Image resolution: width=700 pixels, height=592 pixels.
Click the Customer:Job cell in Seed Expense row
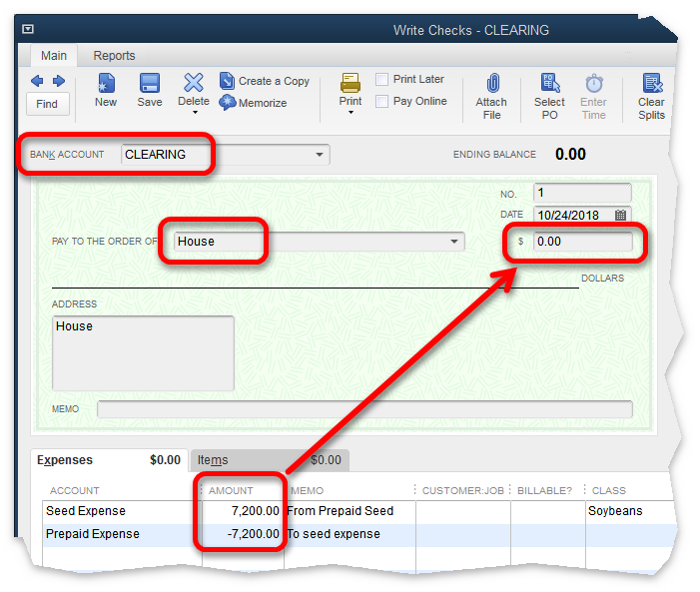coord(463,511)
